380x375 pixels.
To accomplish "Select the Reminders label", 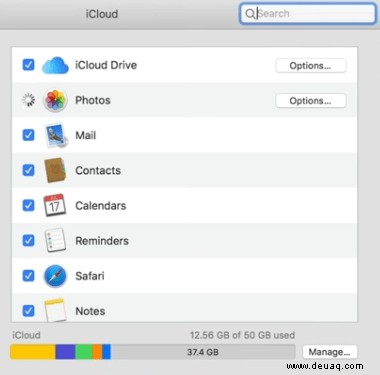I will tap(102, 241).
